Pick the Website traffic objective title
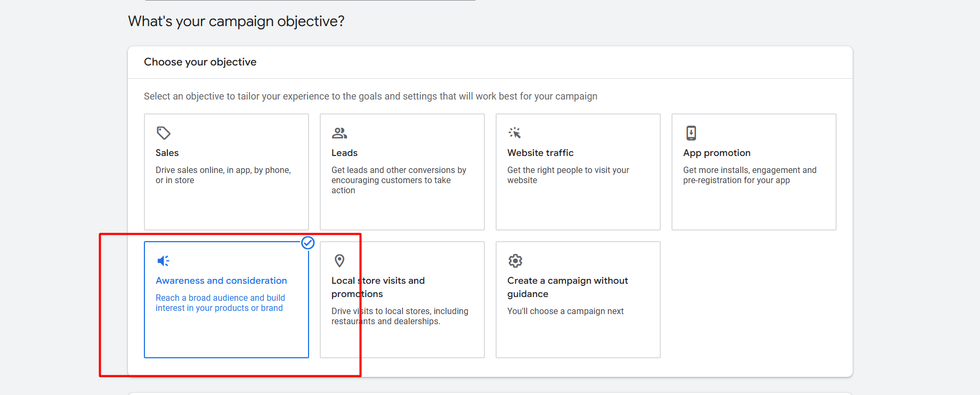Viewport: 980px width, 395px height. click(x=540, y=153)
